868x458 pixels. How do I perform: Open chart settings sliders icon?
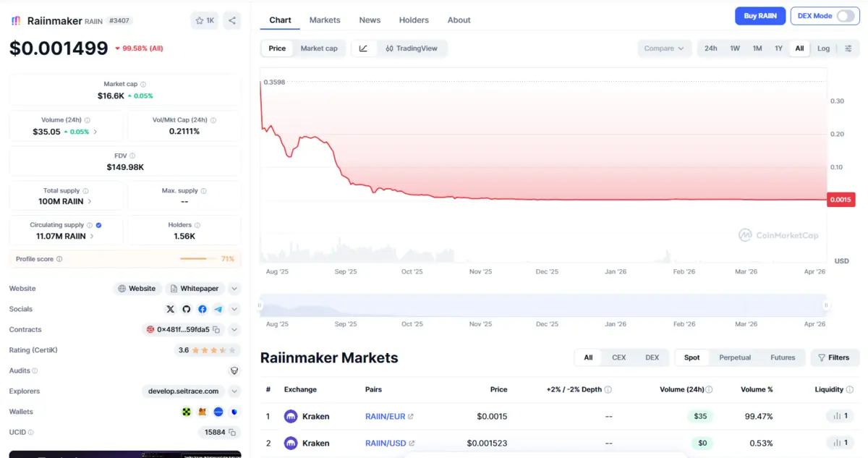[x=848, y=48]
